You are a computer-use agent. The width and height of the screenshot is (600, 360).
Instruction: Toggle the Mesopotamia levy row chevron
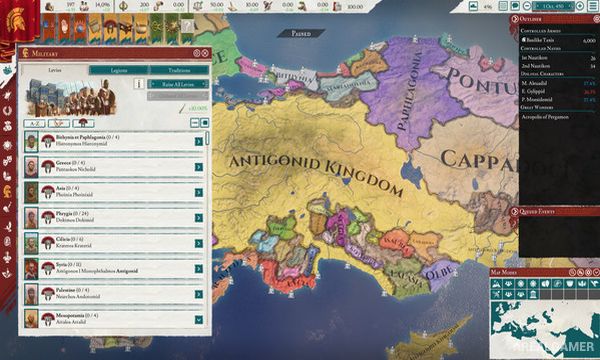[x=199, y=319]
